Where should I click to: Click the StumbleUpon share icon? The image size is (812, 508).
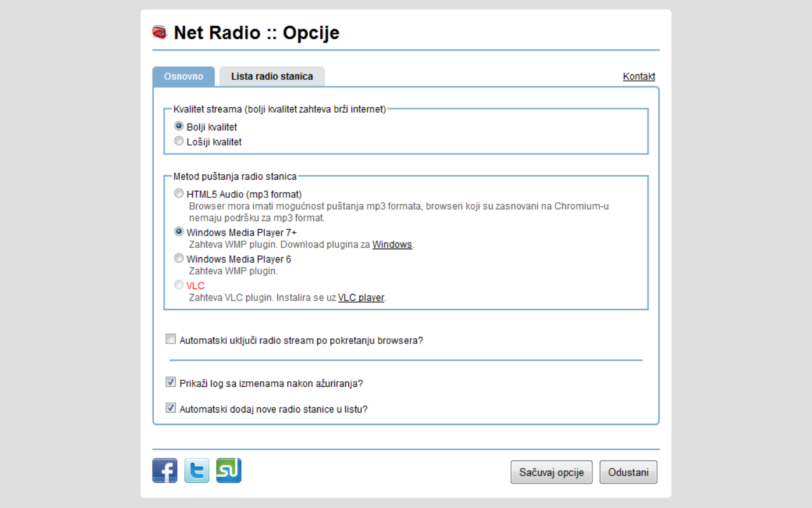pyautogui.click(x=228, y=471)
